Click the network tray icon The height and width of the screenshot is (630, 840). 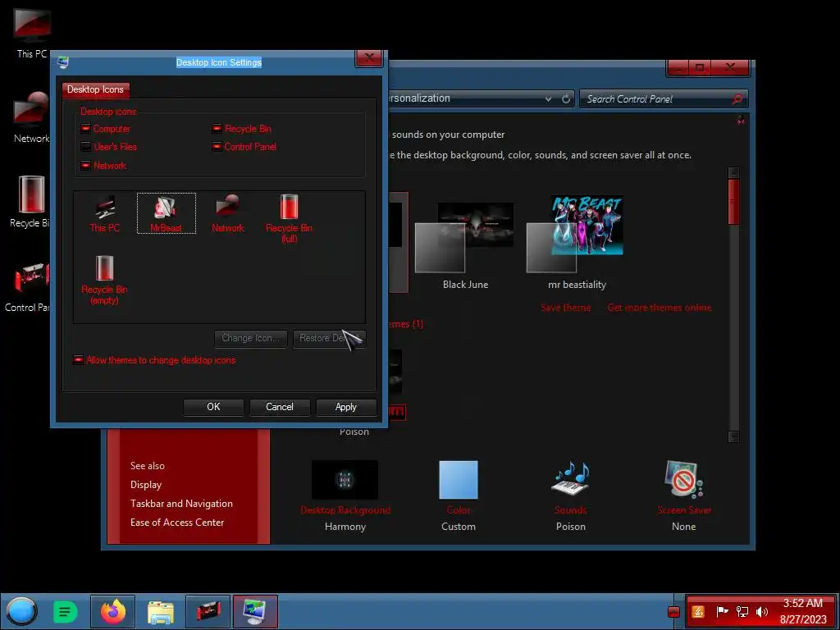click(x=742, y=612)
